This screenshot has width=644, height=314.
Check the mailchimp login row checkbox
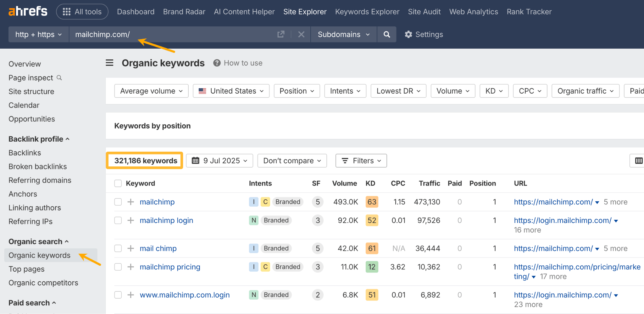coord(118,220)
